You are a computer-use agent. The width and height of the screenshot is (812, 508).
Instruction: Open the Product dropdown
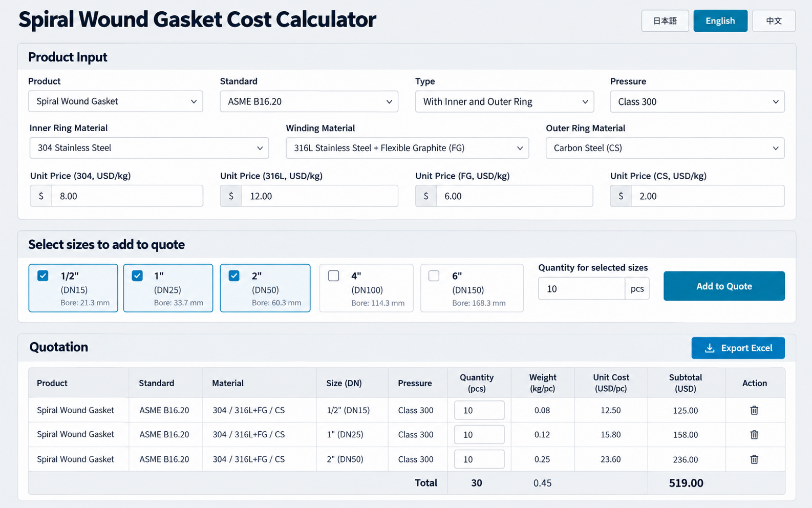click(x=116, y=101)
